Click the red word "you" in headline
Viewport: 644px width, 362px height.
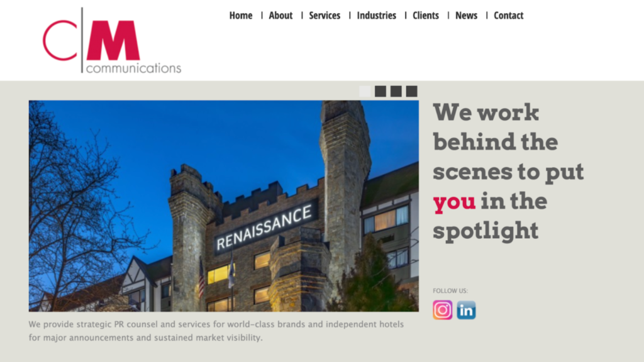point(454,202)
